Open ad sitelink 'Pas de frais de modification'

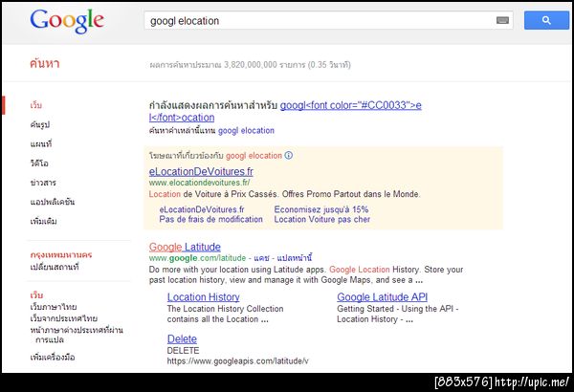point(210,219)
